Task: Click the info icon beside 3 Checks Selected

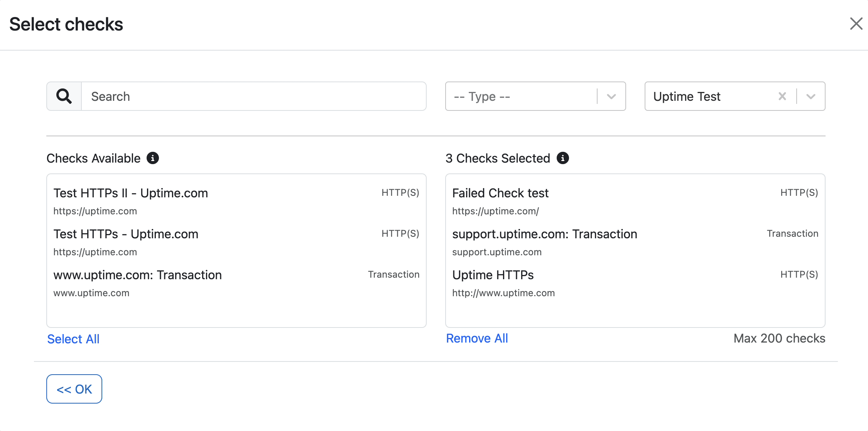Action: pos(563,158)
